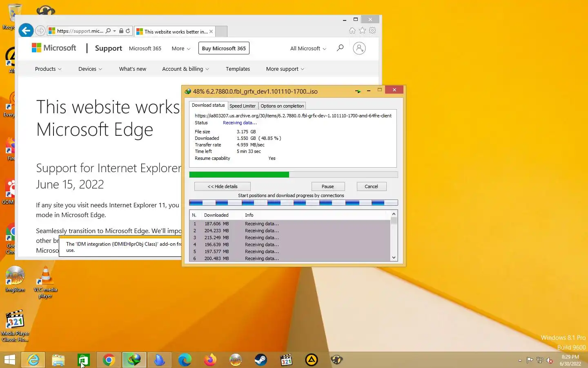Image resolution: width=588 pixels, height=368 pixels.
Task: Open the Microsoft 365 link
Action: pos(145,48)
